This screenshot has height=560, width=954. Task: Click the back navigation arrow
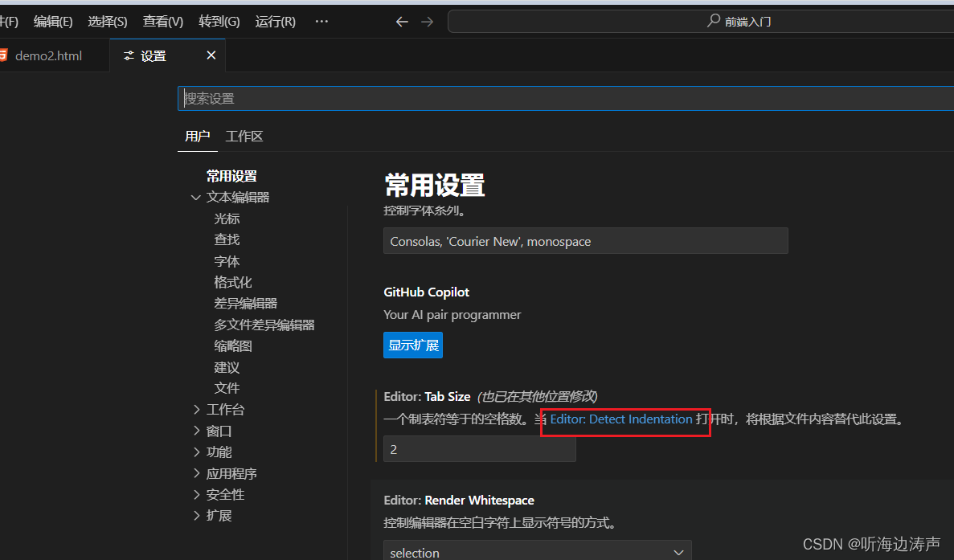pos(402,22)
